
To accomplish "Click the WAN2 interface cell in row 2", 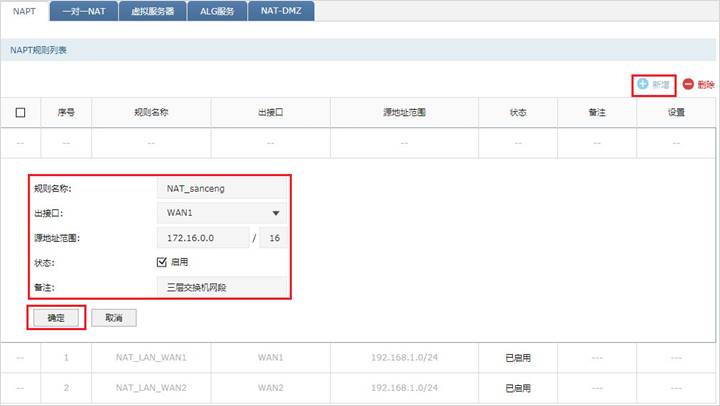I will coord(270,388).
